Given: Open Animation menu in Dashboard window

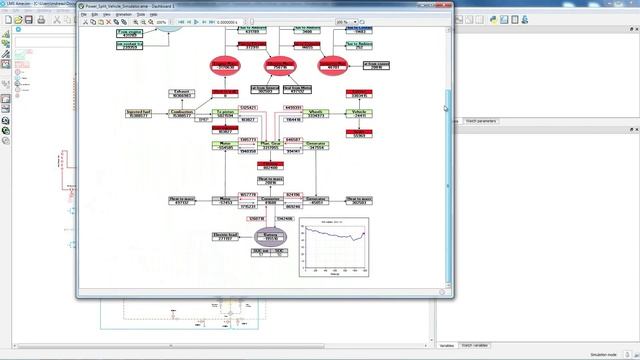Looking at the screenshot, I should 124,14.
